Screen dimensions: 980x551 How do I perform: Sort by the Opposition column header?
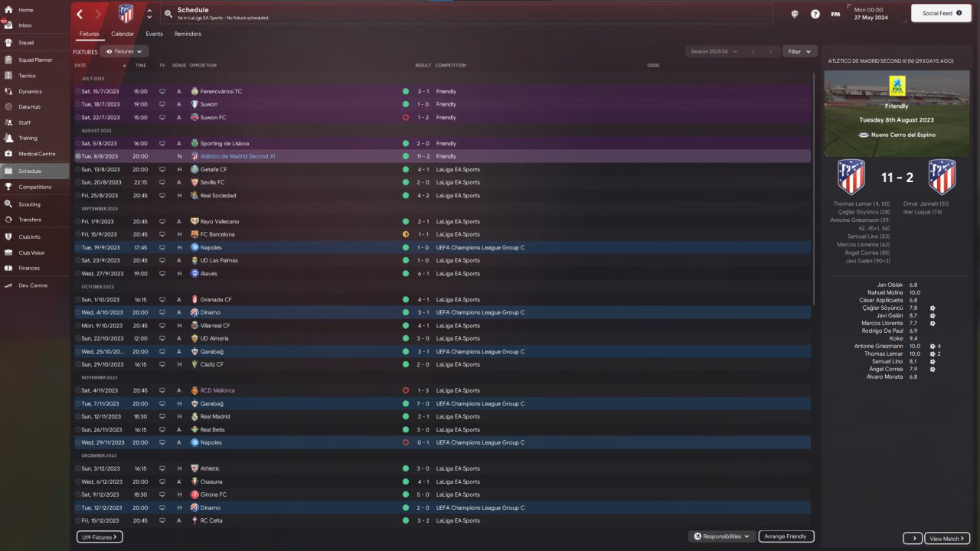click(x=203, y=66)
